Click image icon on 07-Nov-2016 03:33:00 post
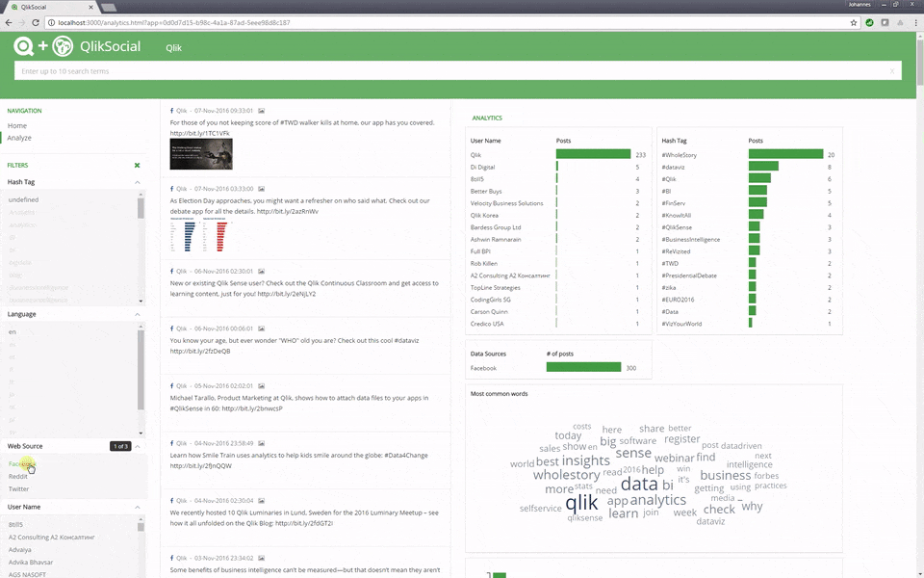The height and width of the screenshot is (578, 924). (x=261, y=189)
